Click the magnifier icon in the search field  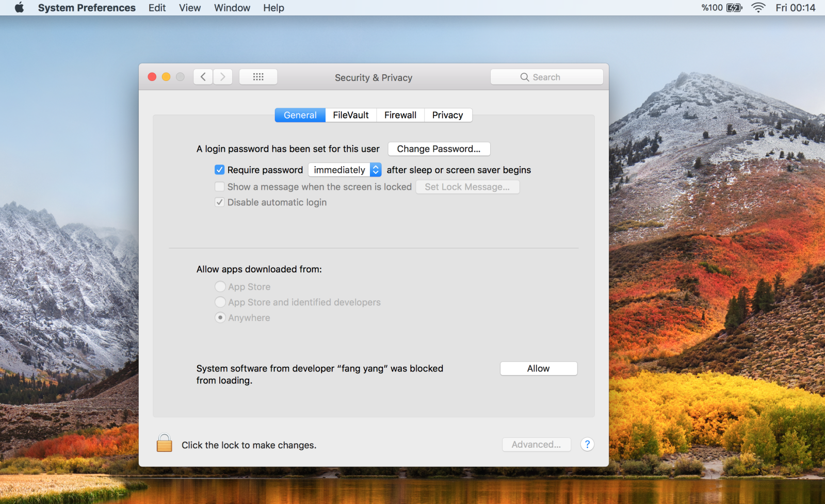pyautogui.click(x=525, y=77)
